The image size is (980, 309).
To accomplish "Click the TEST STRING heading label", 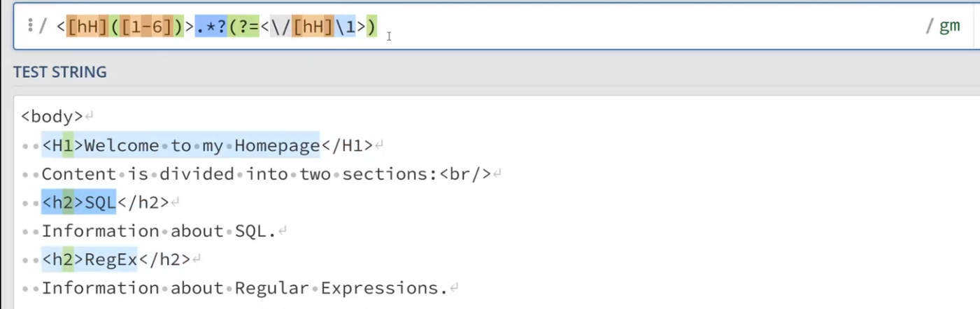I will pos(60,72).
